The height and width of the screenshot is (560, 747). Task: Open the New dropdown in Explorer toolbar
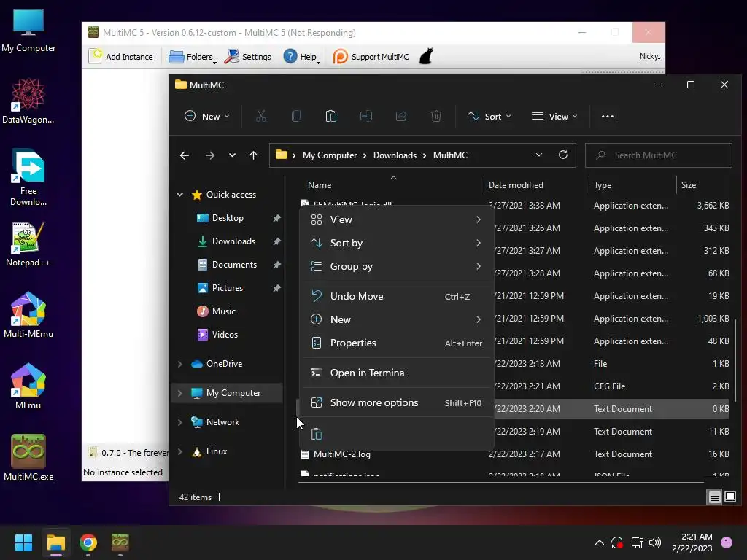(x=207, y=116)
